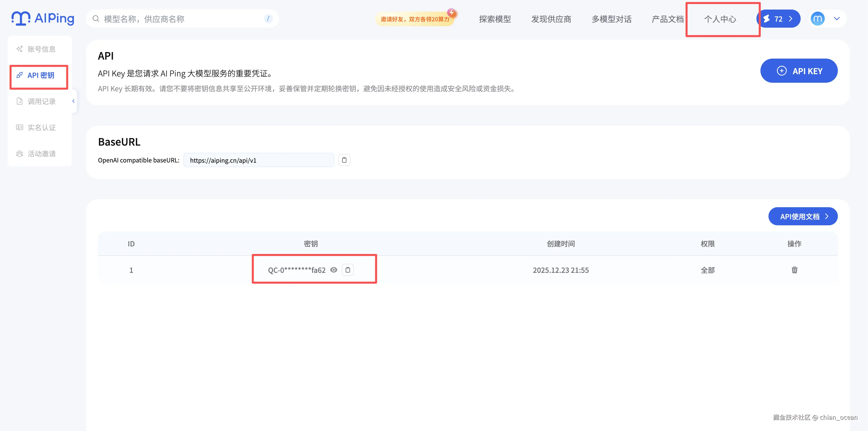Copy the QC-0 API key
Viewport: 868px width, 431px height.
pyautogui.click(x=348, y=270)
